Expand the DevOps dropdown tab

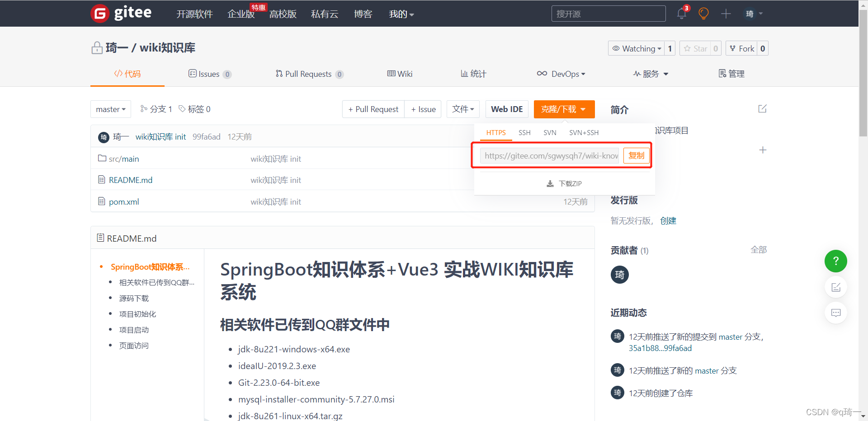561,74
